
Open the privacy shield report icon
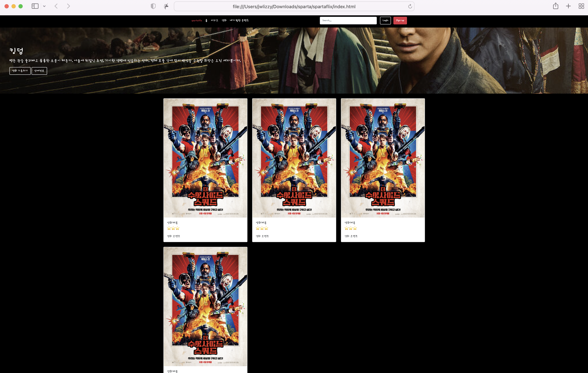[x=153, y=6]
